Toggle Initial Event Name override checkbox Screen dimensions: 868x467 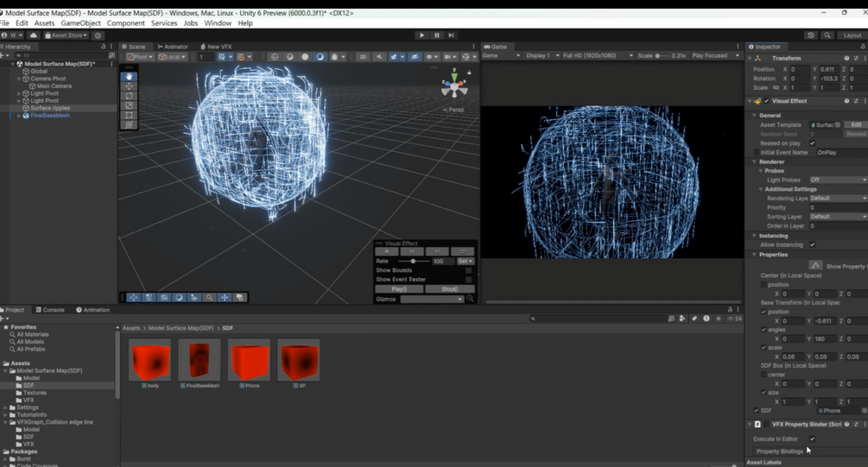coord(757,152)
